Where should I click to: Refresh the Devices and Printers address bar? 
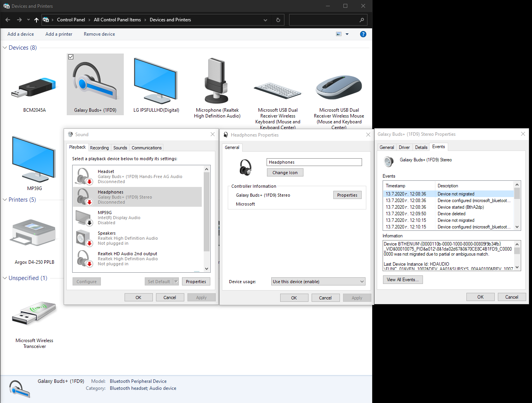click(x=278, y=20)
